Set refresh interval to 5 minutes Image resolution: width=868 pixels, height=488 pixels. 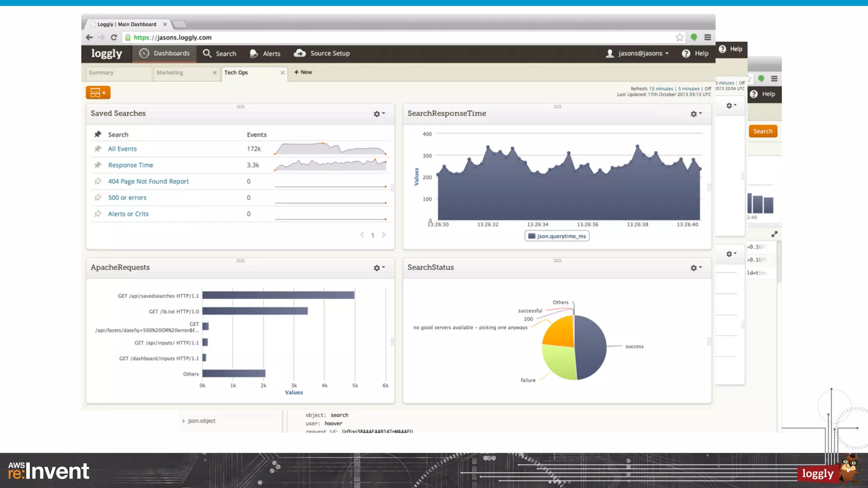(x=688, y=89)
